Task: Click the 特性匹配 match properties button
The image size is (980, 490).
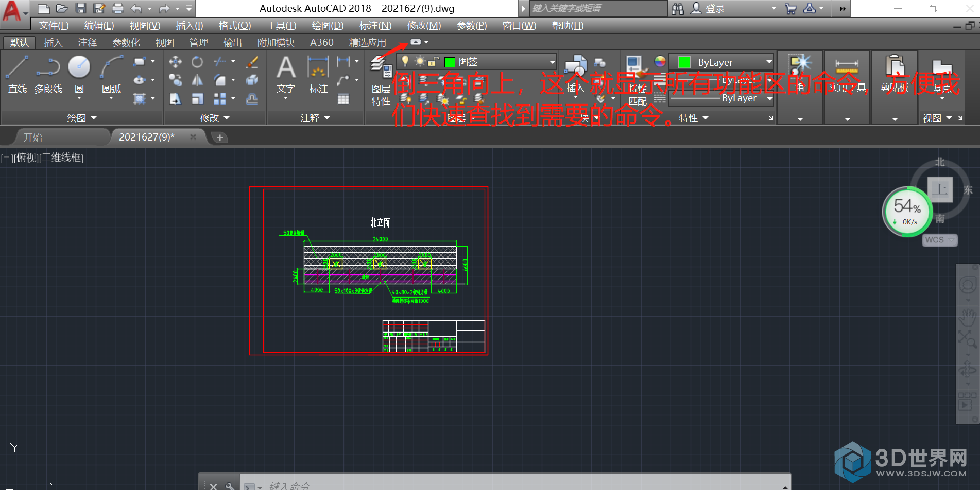Action: click(x=638, y=81)
